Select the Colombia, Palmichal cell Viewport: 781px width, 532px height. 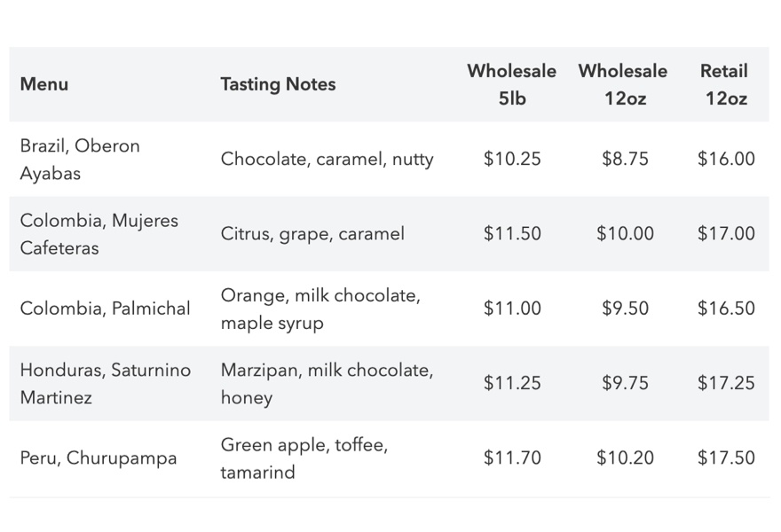tap(105, 309)
